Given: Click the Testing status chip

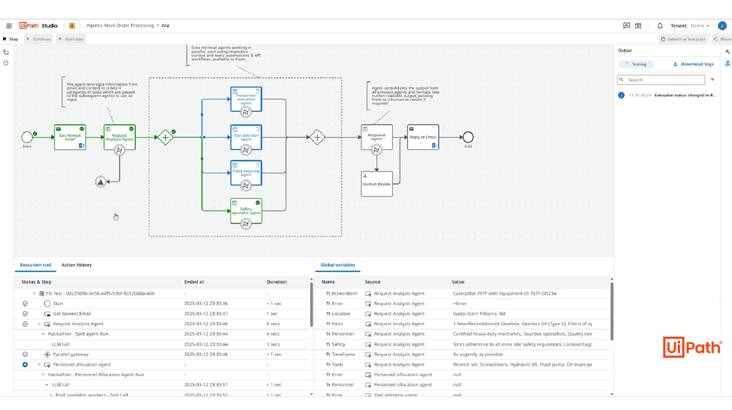Looking at the screenshot, I should 636,64.
